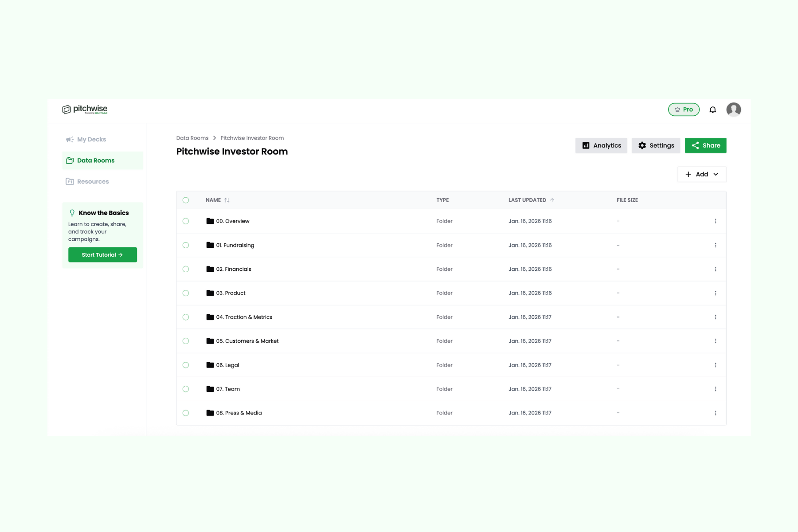Viewport: 798px width, 532px height.
Task: Click the Resources icon in sidebar
Action: (70, 181)
